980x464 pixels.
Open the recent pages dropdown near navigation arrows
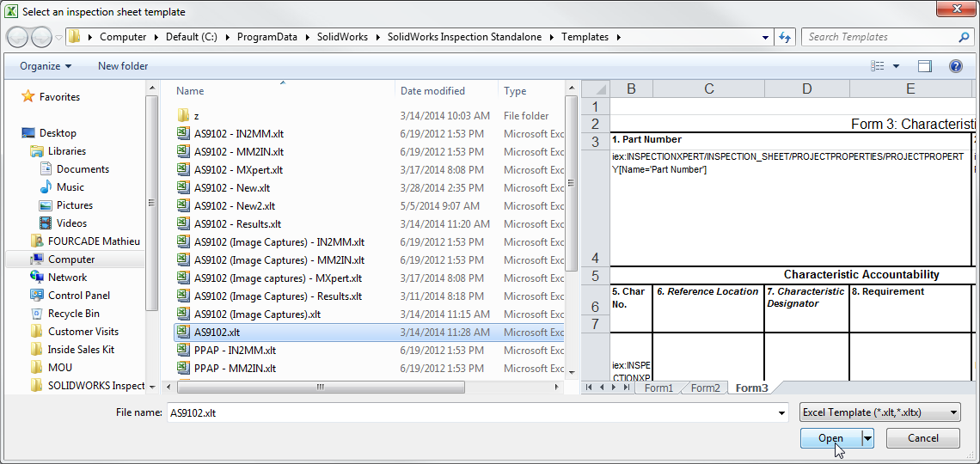(x=58, y=38)
